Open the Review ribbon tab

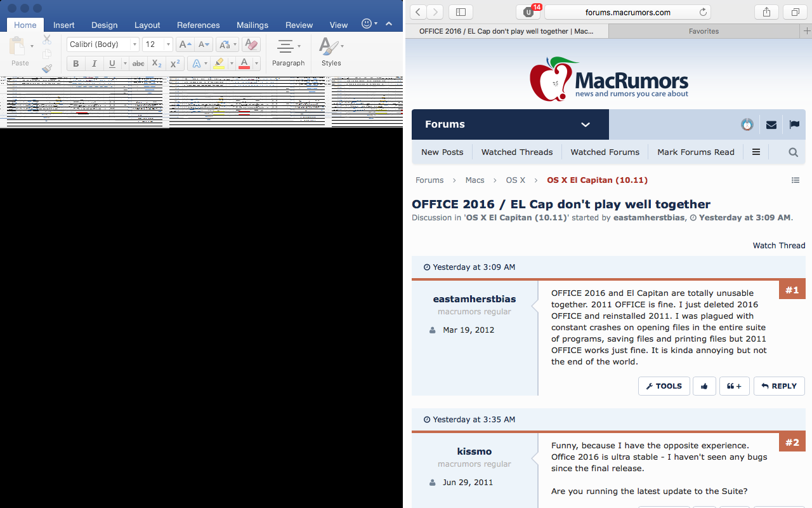pyautogui.click(x=299, y=25)
